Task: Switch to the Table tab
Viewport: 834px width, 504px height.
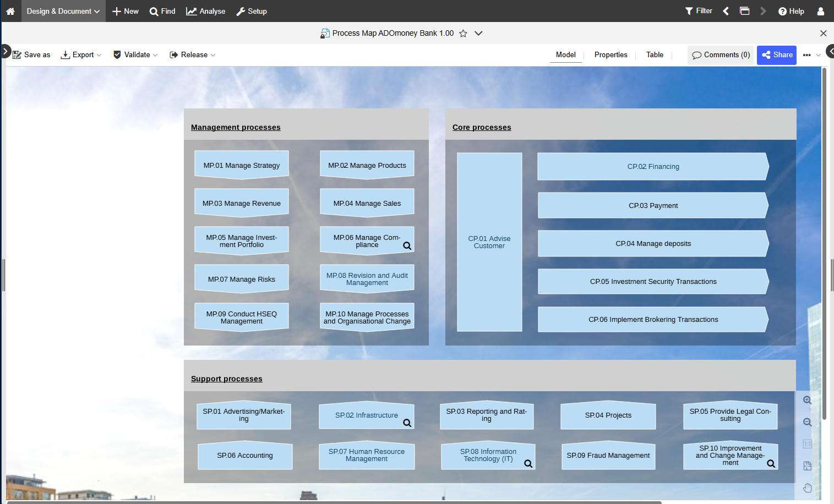Action: (655, 55)
